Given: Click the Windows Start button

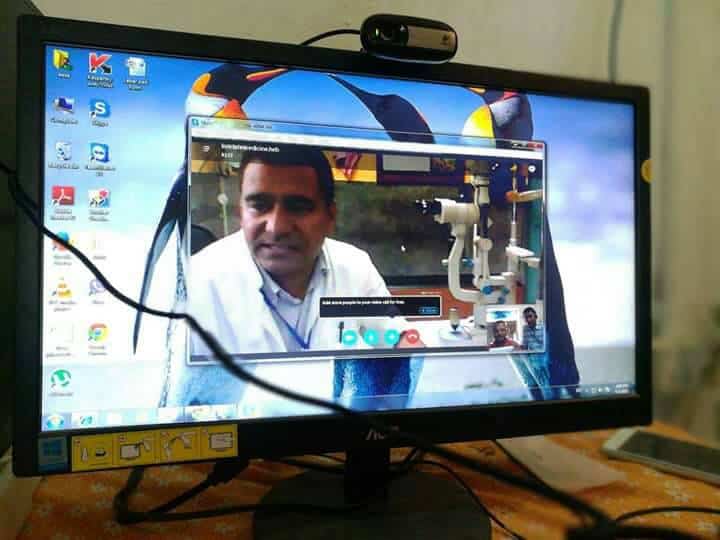Looking at the screenshot, I should [54, 420].
